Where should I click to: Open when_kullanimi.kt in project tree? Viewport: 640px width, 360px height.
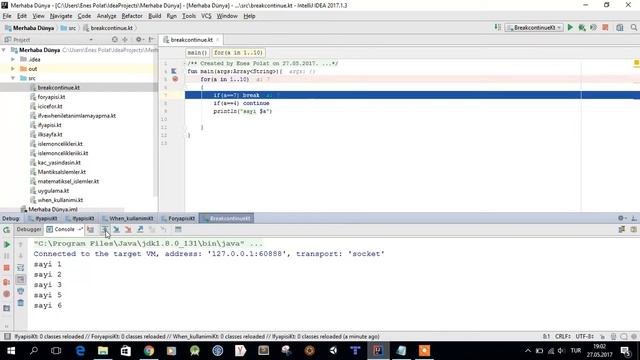click(x=60, y=200)
